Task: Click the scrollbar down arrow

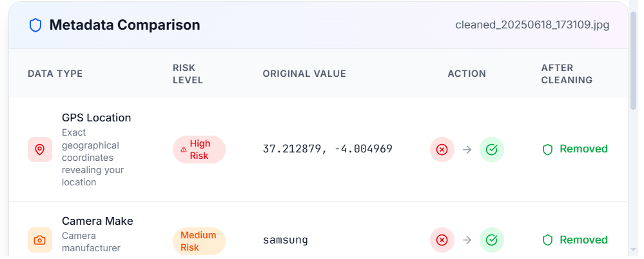Action: pyautogui.click(x=633, y=249)
